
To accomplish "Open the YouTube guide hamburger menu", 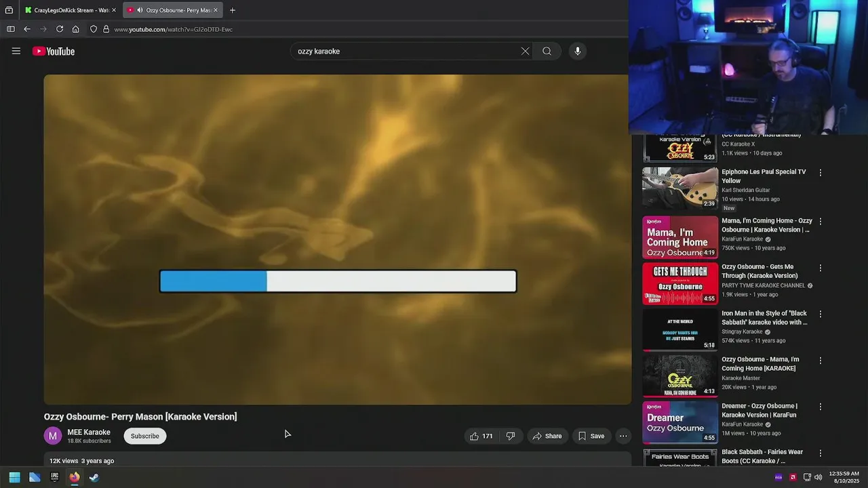I will click(x=16, y=51).
